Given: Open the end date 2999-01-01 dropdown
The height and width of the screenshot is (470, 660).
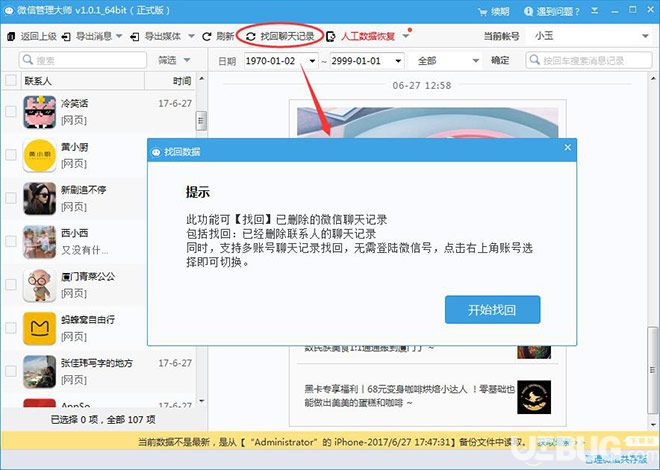Looking at the screenshot, I should [x=398, y=61].
